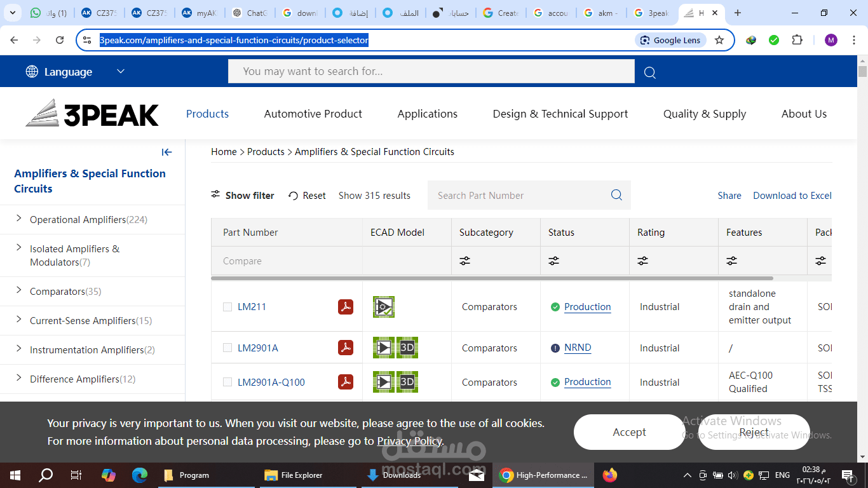868x488 pixels.
Task: Open the Privacy Policy link
Action: [x=410, y=441]
